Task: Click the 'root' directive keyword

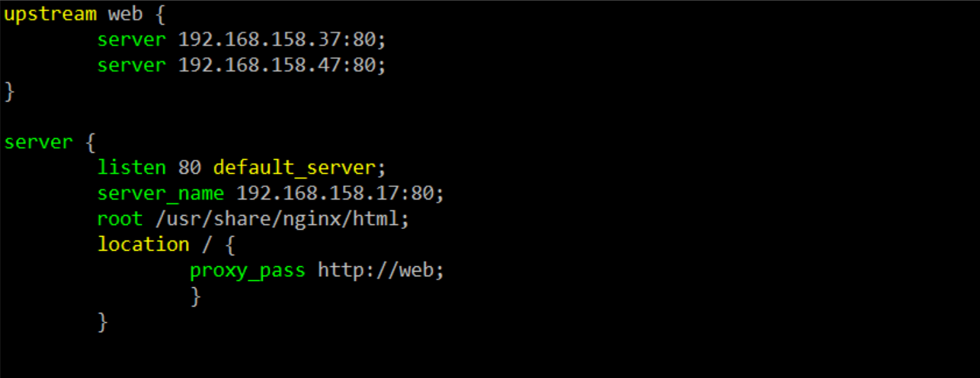Action: click(x=119, y=219)
